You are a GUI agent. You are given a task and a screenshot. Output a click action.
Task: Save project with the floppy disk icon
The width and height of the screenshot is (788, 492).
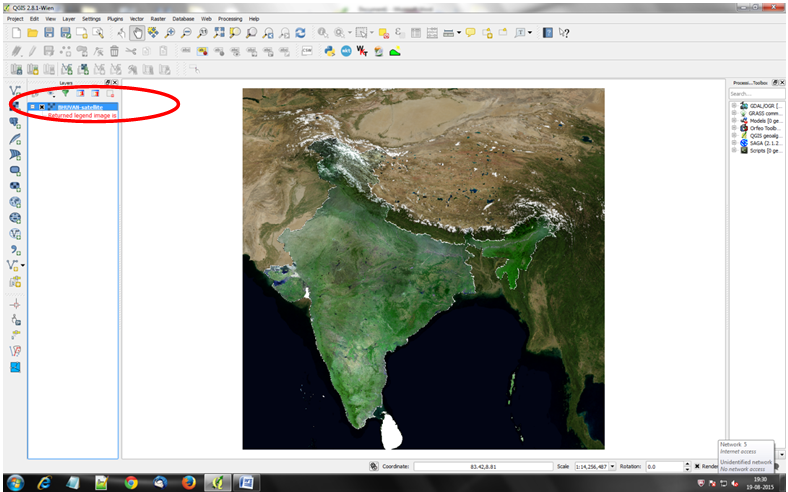pos(49,33)
